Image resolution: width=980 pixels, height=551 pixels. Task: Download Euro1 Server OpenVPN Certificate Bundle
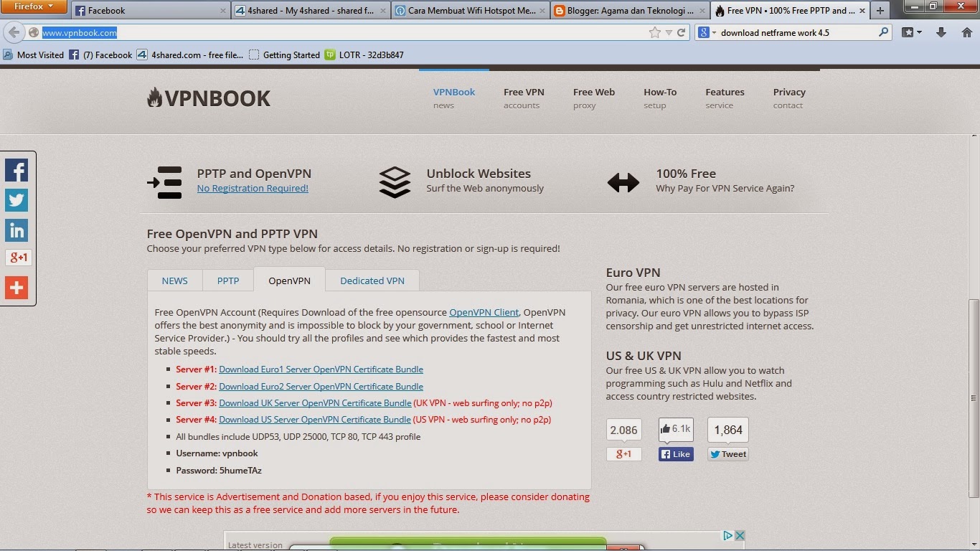pos(321,369)
